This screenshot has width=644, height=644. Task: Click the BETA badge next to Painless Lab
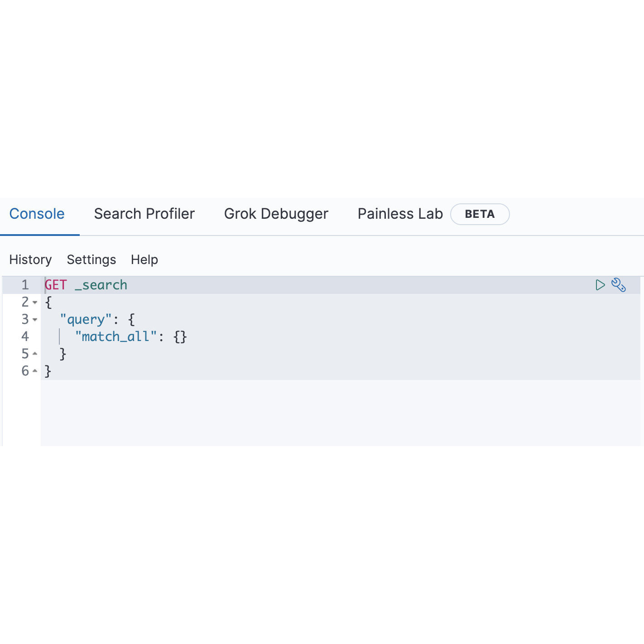pos(480,214)
